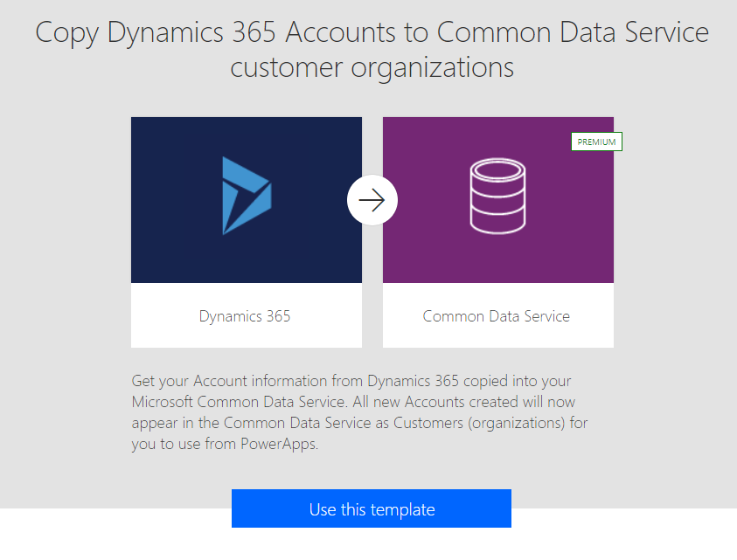The height and width of the screenshot is (560, 737).
Task: Click "customer organizations" in the heading
Action: coord(372,67)
